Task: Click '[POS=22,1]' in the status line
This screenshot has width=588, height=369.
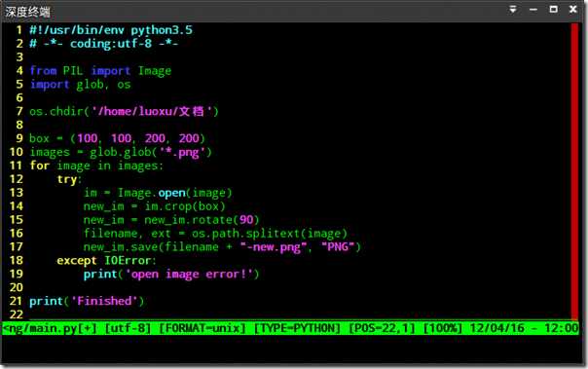Action: [x=383, y=328]
